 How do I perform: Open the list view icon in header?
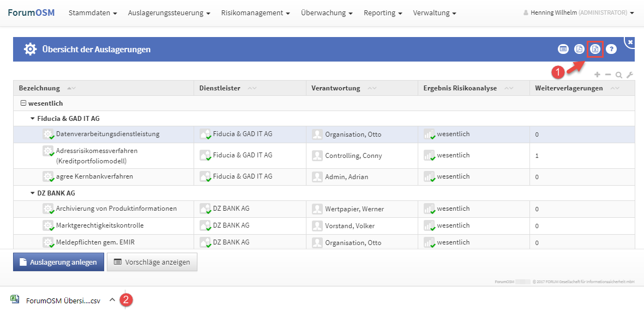pyautogui.click(x=563, y=49)
